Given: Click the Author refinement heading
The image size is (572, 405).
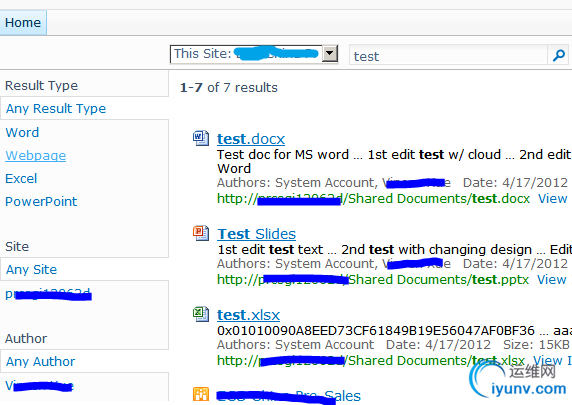Looking at the screenshot, I should (26, 339).
